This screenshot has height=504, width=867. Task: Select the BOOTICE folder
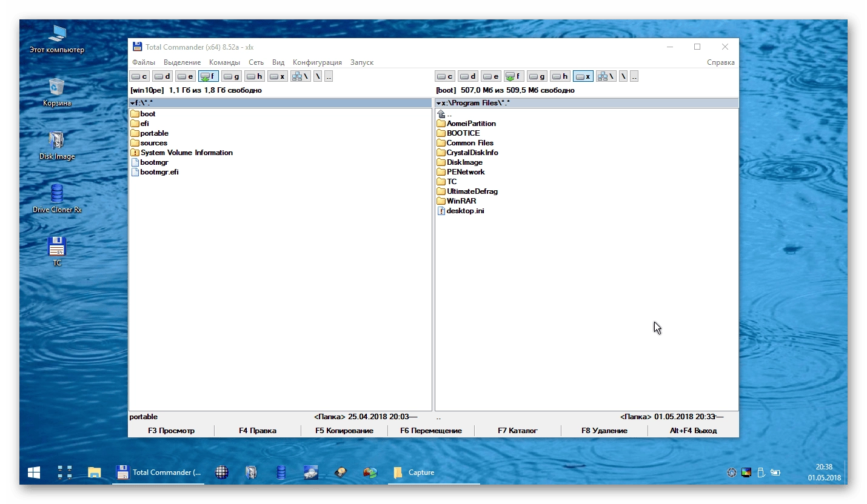coord(458,133)
